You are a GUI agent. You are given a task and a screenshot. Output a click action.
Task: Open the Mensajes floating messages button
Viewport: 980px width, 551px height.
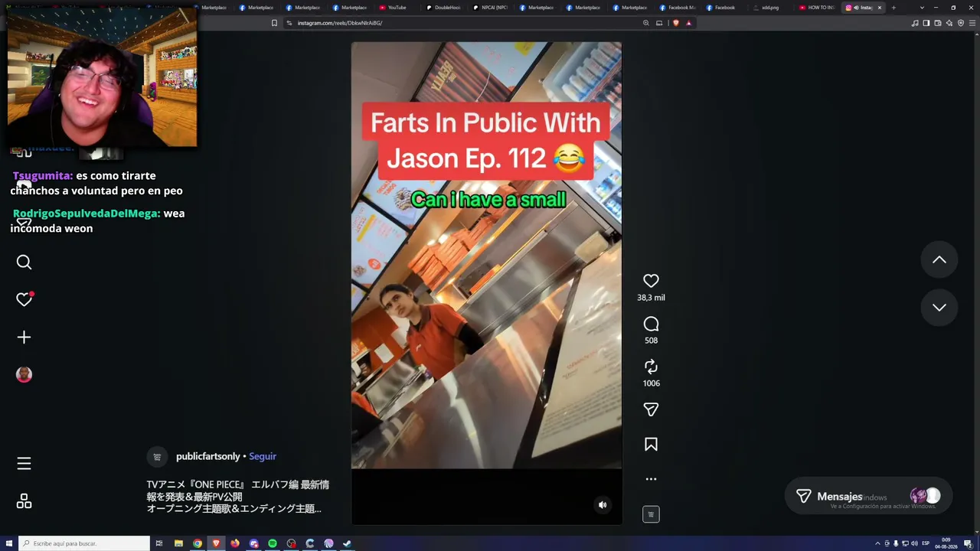click(x=869, y=496)
